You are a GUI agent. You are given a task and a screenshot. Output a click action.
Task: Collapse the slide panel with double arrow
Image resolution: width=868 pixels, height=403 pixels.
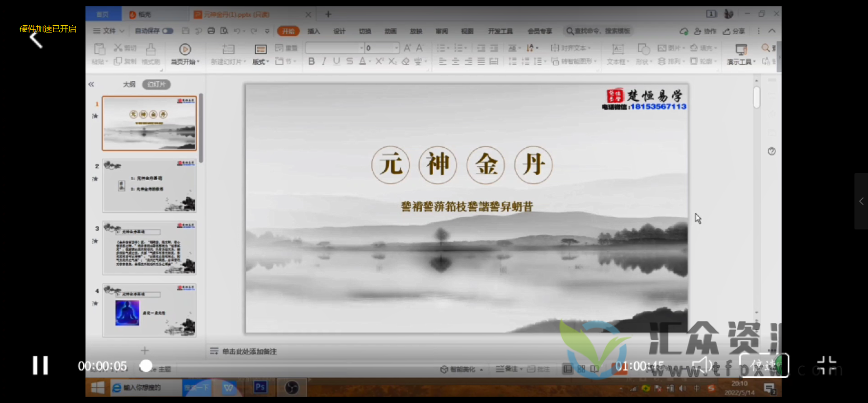[x=91, y=84]
